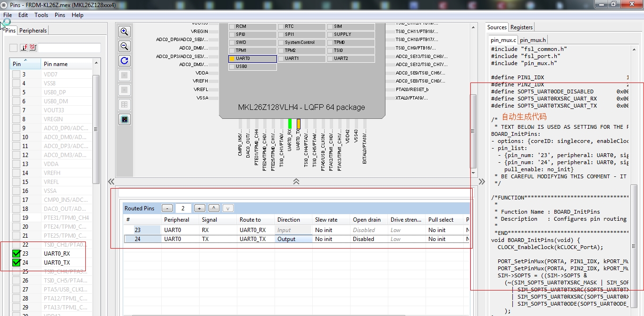The width and height of the screenshot is (644, 316).
Task: Toggle the SystemControl peripheral box
Action: click(301, 42)
